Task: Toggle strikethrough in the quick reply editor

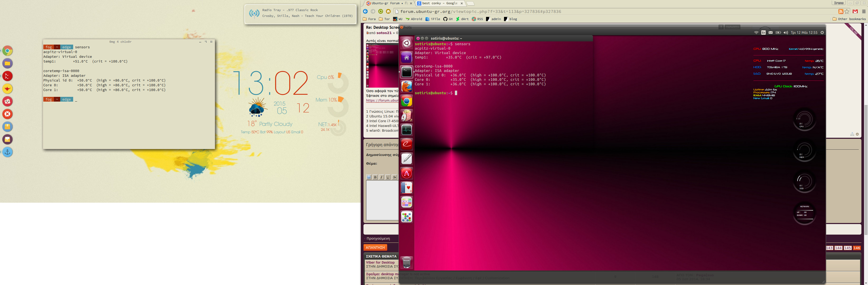Action: [x=394, y=177]
